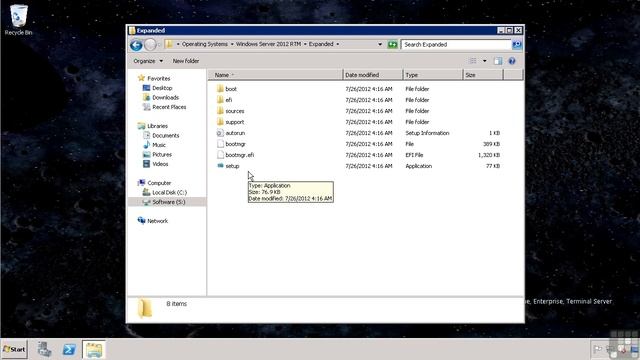Screen dimensions: 640x360
Task: Select the boot folder icon
Action: click(220, 89)
